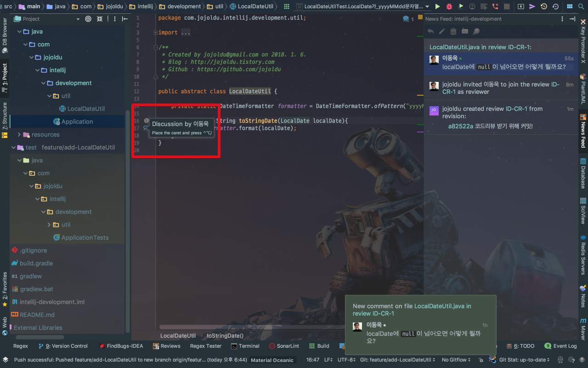Click the toStringDate() breadcrumb below the editor
Viewport: 588px width, 368px height.
[225, 336]
